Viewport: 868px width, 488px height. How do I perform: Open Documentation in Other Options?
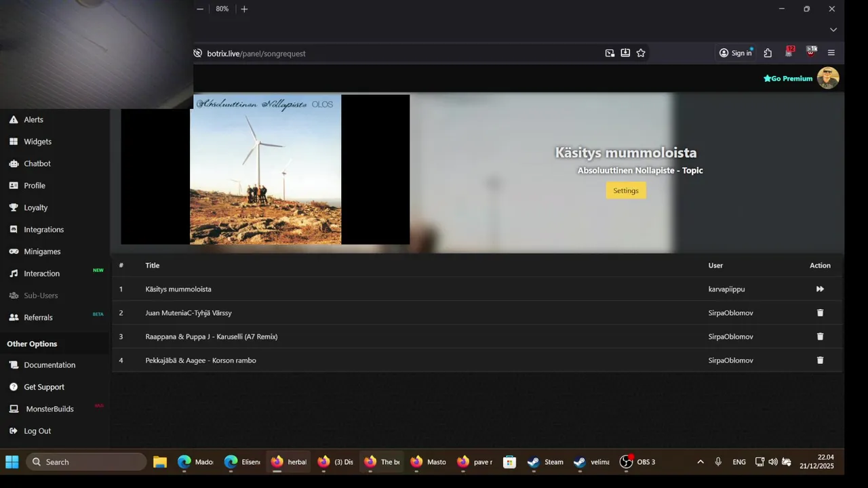tap(50, 365)
